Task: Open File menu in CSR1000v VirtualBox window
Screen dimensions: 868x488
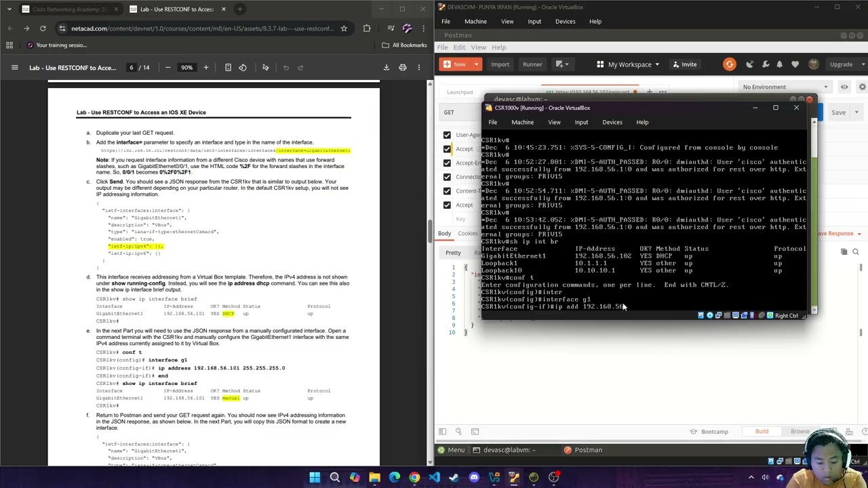Action: click(493, 122)
